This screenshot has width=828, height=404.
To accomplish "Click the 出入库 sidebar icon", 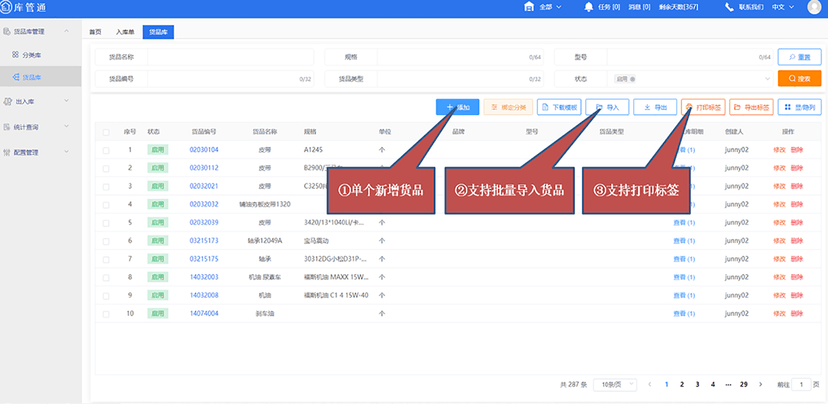I will coord(7,101).
